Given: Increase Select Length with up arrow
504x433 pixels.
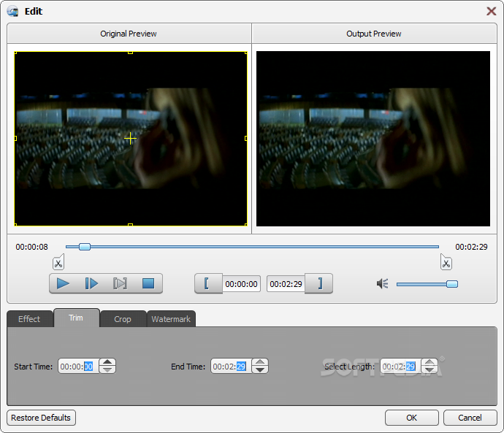Looking at the screenshot, I should pos(429,362).
